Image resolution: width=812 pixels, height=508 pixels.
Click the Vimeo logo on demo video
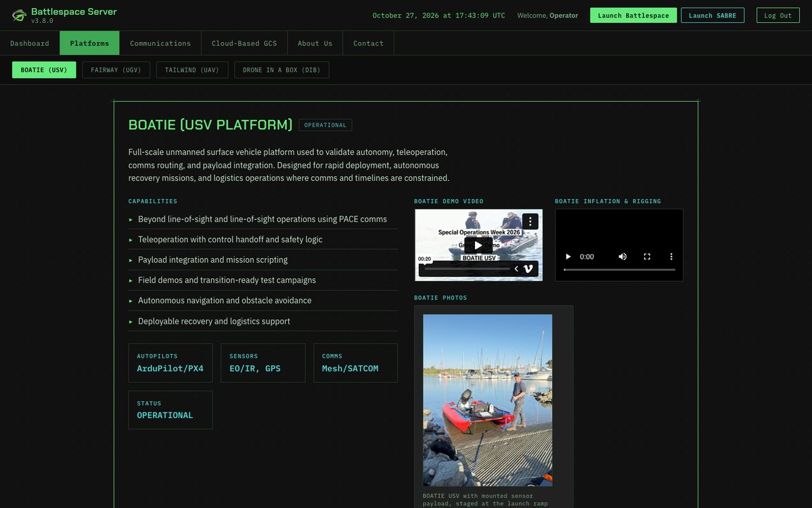(528, 269)
